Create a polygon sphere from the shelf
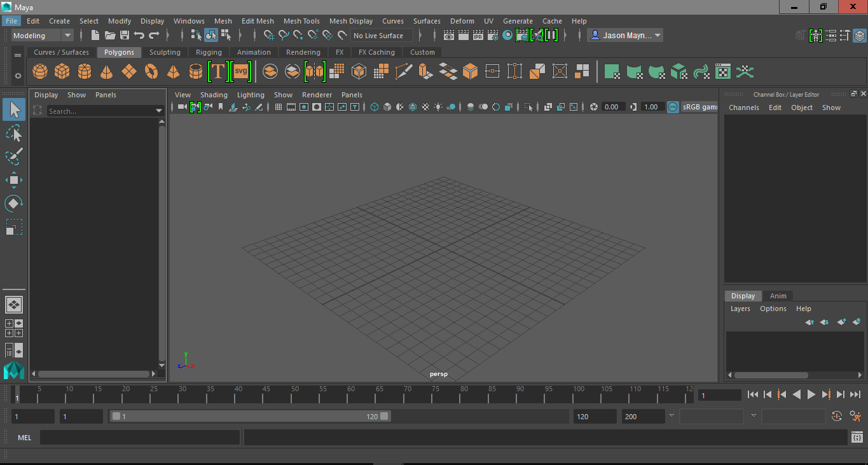The width and height of the screenshot is (868, 465). (x=39, y=71)
